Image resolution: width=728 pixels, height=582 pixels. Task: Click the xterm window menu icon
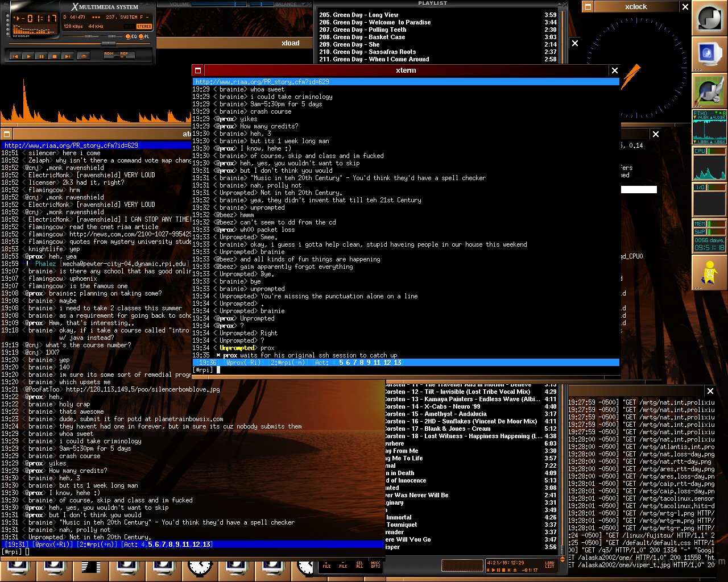click(198, 70)
